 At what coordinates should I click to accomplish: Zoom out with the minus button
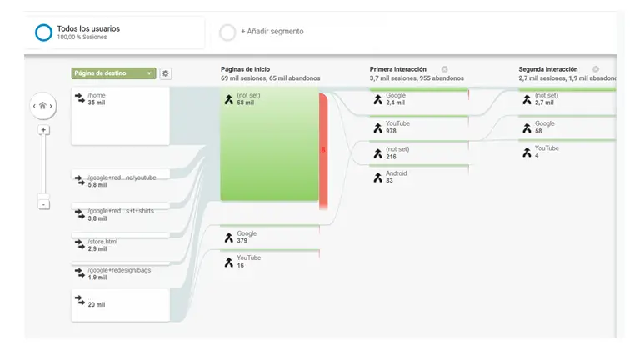44,204
